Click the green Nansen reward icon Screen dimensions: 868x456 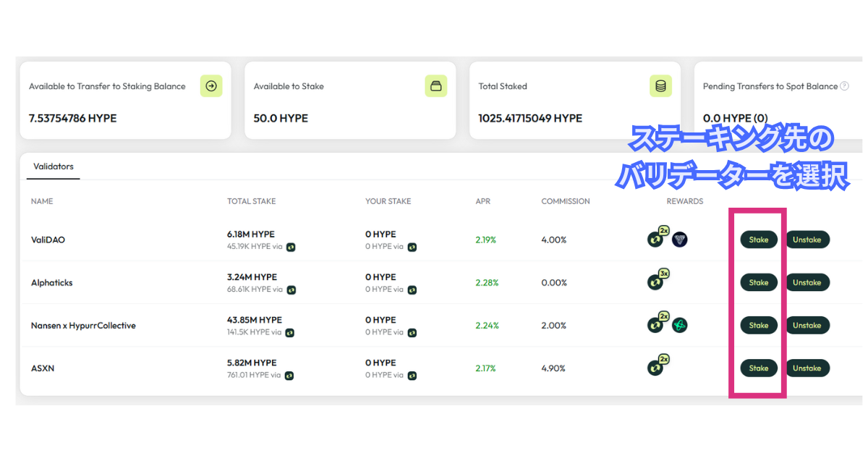(680, 325)
